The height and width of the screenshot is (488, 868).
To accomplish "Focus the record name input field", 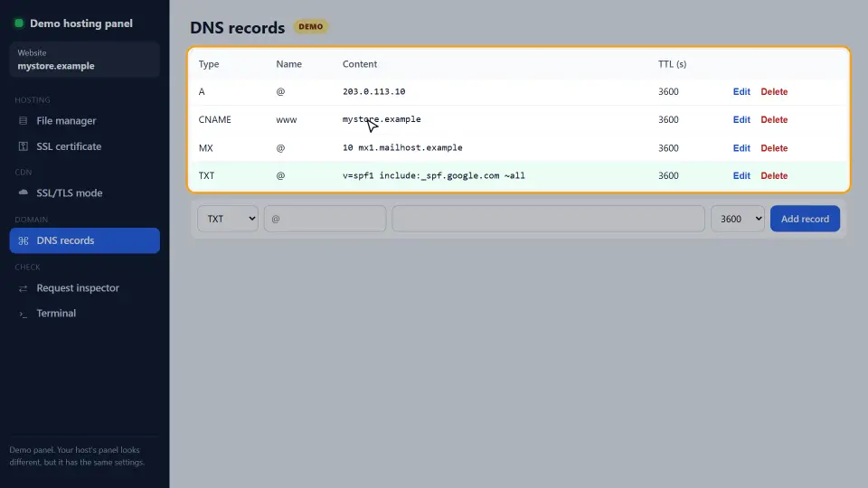I will (325, 219).
